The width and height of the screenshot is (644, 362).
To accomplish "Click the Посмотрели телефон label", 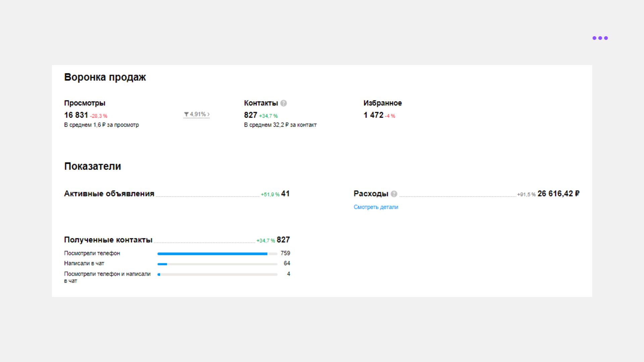I will tap(92, 253).
